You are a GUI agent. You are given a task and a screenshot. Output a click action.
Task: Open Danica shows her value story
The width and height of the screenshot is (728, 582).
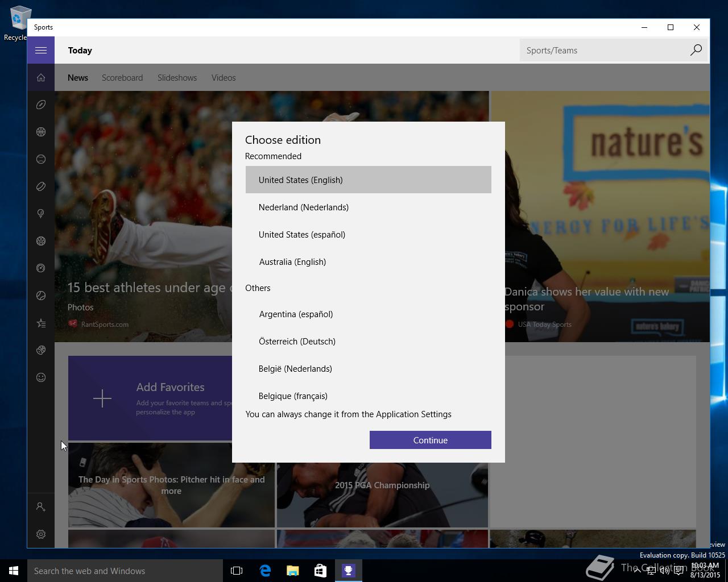(x=586, y=299)
